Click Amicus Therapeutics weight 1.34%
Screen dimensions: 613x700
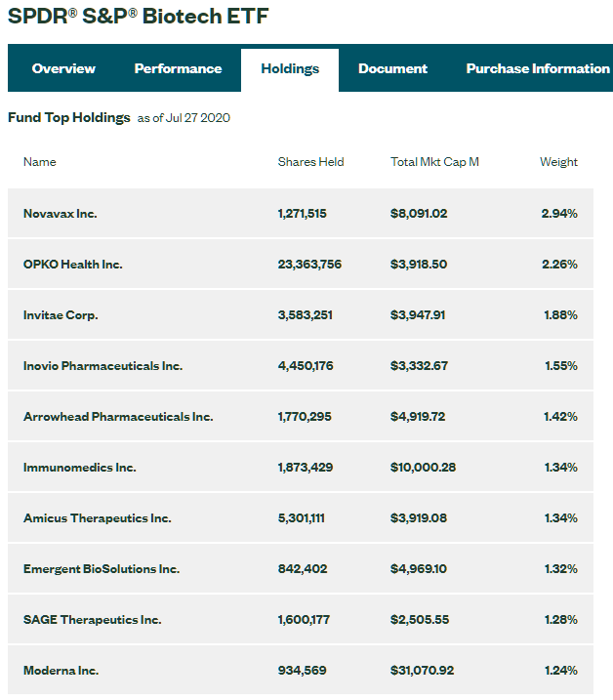[560, 518]
